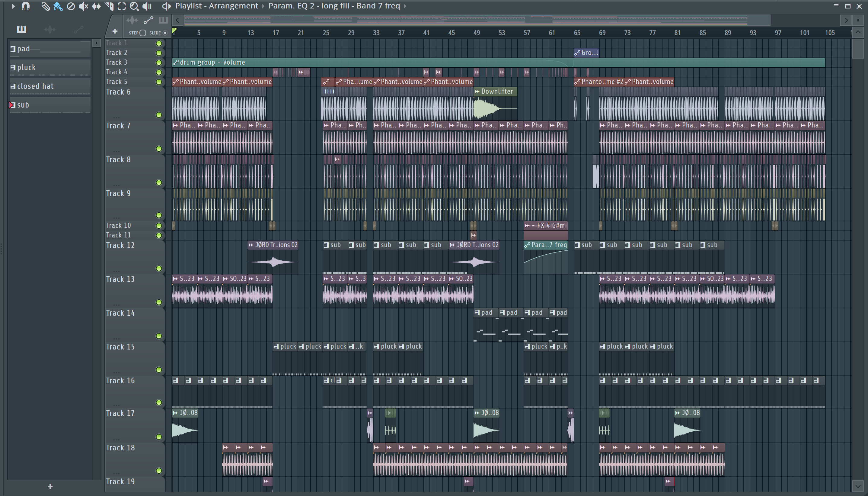Click bar 49 on the timeline ruler
This screenshot has width=868, height=496.
tap(476, 33)
